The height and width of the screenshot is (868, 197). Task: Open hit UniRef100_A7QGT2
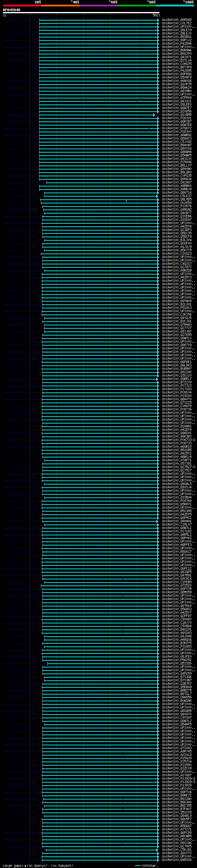click(x=176, y=128)
